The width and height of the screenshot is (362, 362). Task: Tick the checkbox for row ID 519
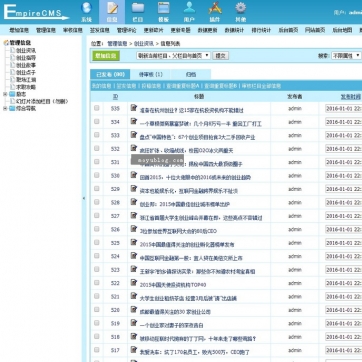click(97, 323)
